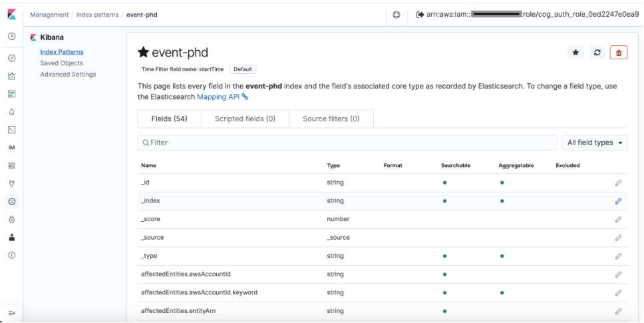
Task: Click the _type field name
Action: (149, 256)
